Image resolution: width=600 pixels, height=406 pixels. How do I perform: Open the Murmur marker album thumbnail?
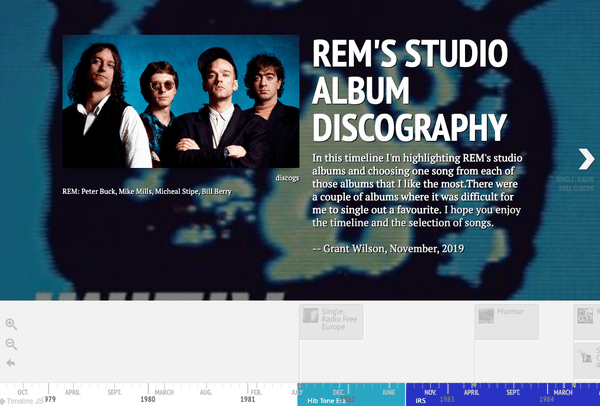tap(486, 316)
